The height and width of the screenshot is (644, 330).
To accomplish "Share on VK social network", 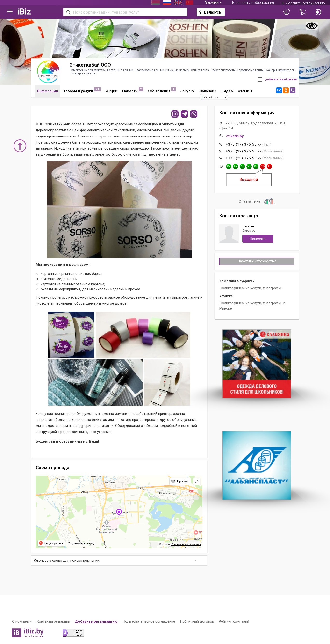I will click(x=279, y=90).
